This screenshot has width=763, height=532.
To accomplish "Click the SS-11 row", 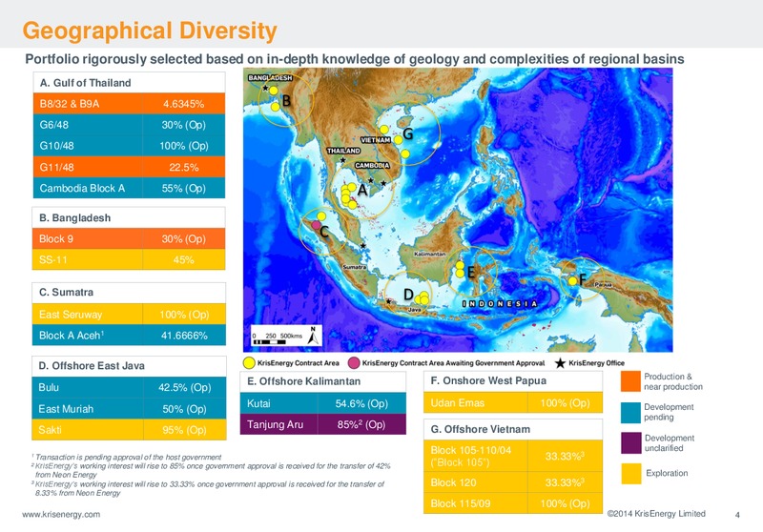I will (129, 259).
